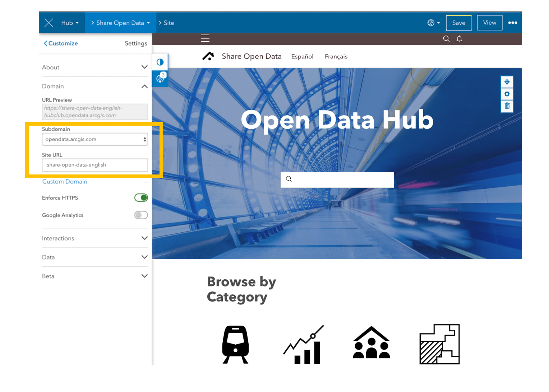The height and width of the screenshot is (392, 549).
Task: Open the theme contrast half-circle tool
Action: click(x=160, y=62)
